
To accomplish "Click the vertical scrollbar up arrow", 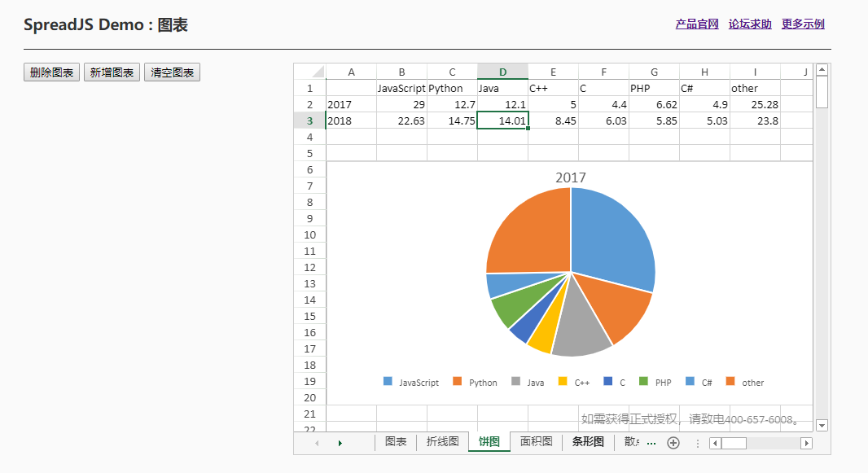I will point(822,70).
